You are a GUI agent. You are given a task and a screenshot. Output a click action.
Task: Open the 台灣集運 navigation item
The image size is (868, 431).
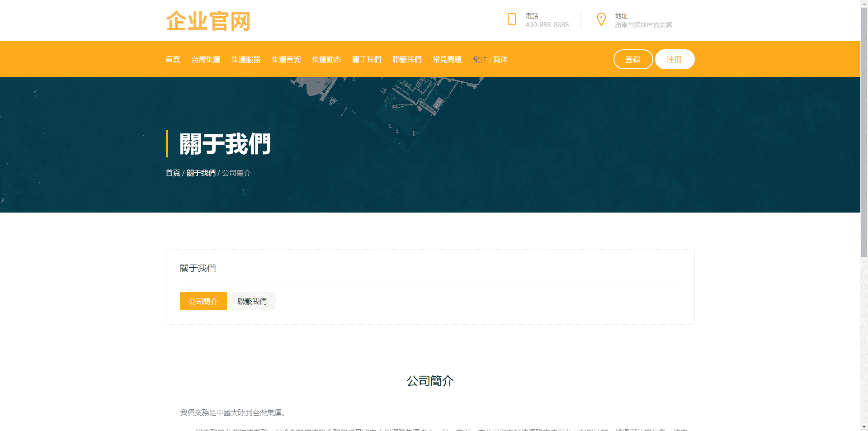(206, 59)
